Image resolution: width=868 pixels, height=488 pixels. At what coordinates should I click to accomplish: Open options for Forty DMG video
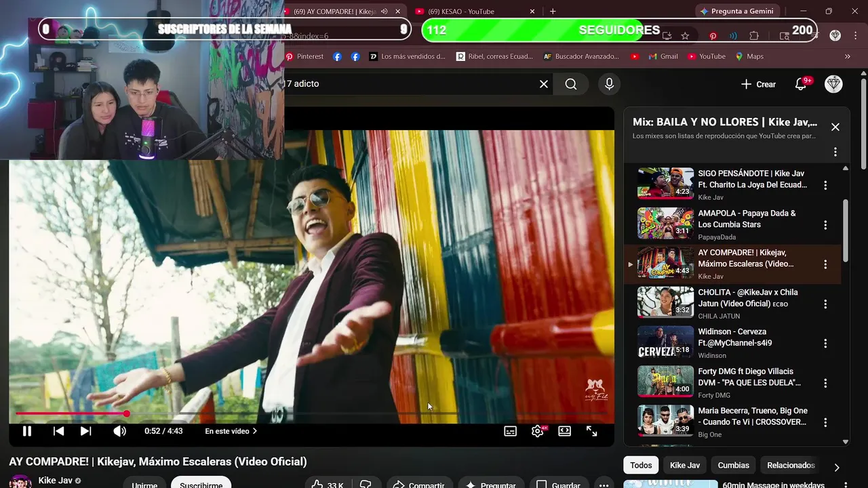tap(825, 383)
